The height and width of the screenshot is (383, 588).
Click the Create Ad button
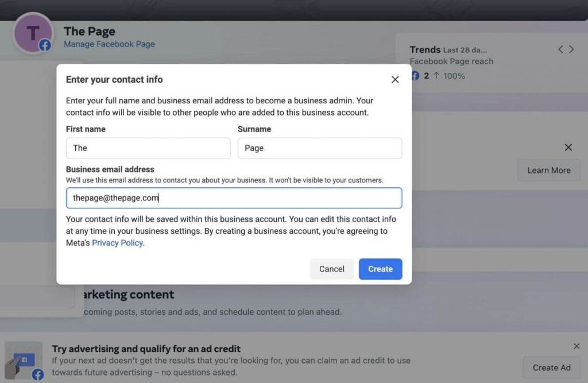pyautogui.click(x=552, y=367)
